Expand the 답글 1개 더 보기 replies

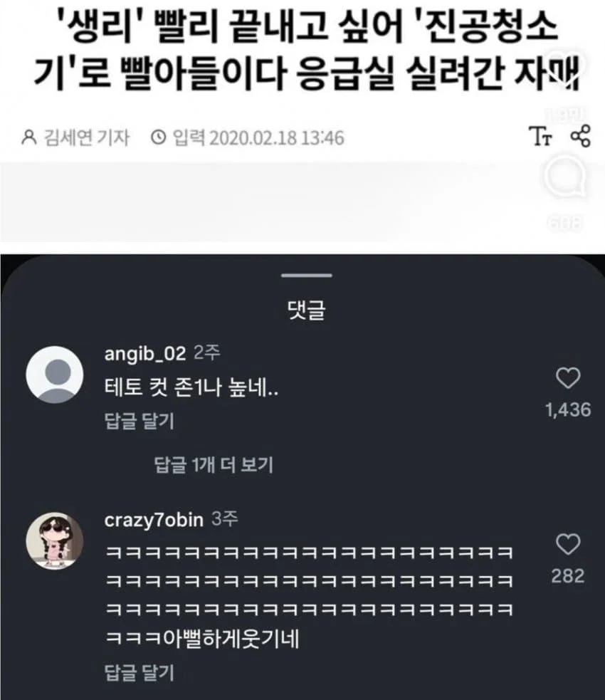pos(214,465)
